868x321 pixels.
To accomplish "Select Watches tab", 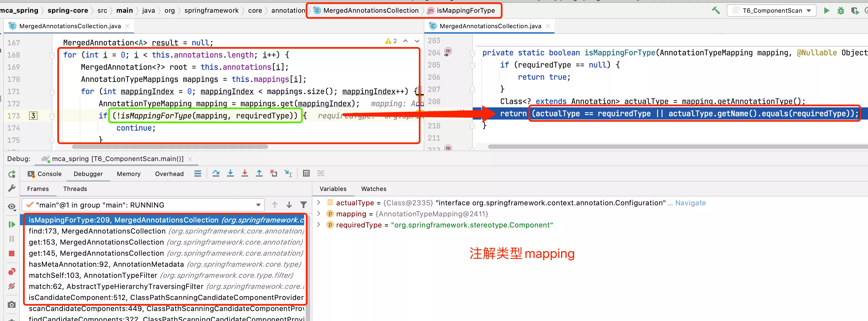I will pos(374,189).
